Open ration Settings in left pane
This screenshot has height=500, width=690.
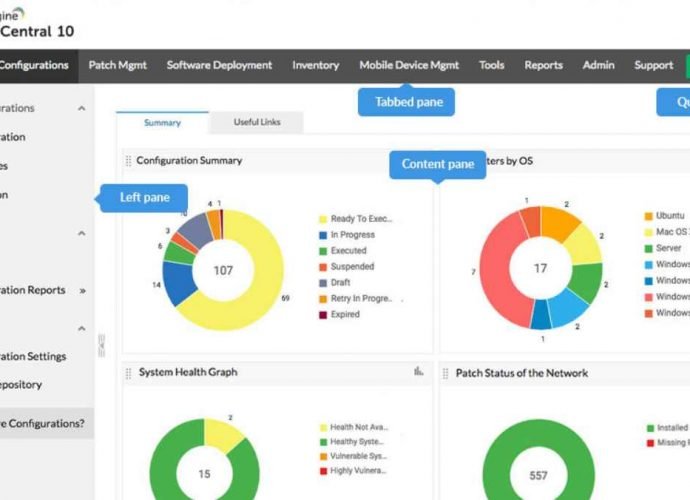33,356
